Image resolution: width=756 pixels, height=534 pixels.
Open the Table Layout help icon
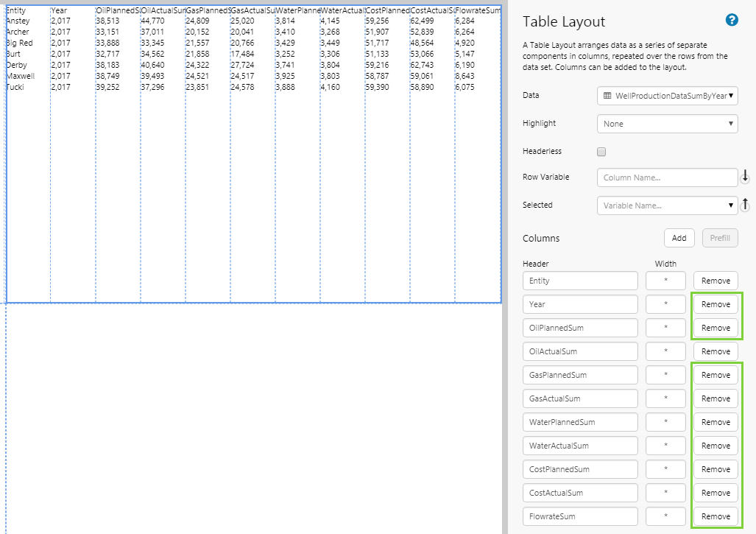pos(731,20)
